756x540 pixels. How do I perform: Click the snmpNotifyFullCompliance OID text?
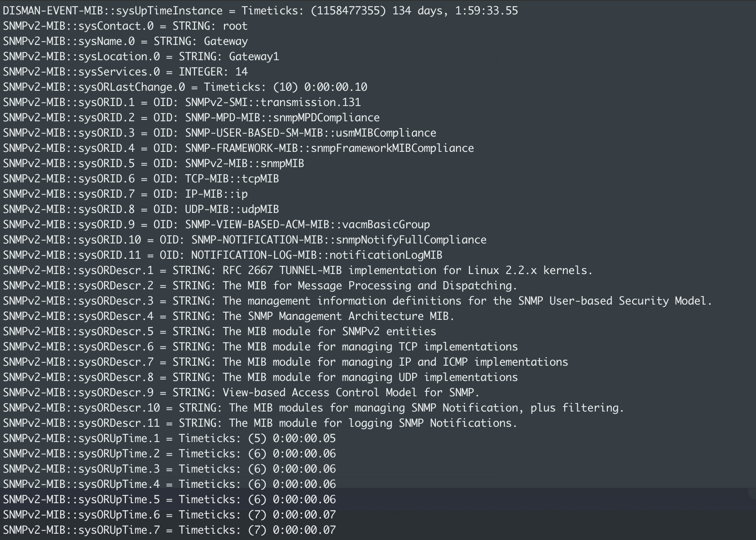click(339, 240)
